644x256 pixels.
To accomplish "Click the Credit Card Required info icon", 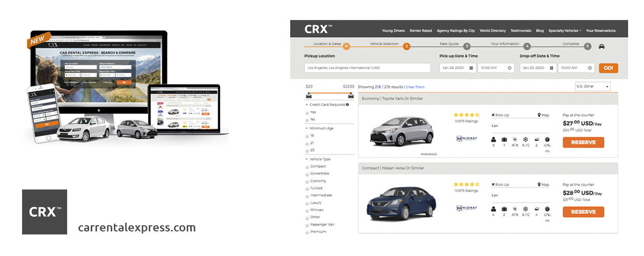I will pyautogui.click(x=347, y=104).
